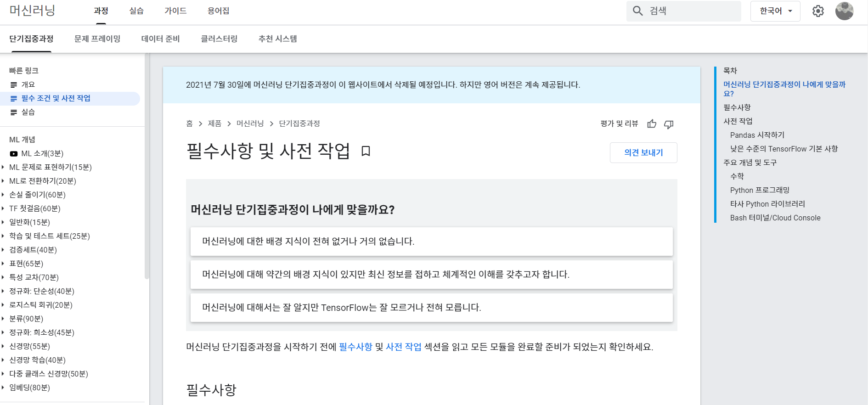Screen dimensions: 868x405
Task: Jump to 수학 in table of contents
Action: pyautogui.click(x=737, y=176)
